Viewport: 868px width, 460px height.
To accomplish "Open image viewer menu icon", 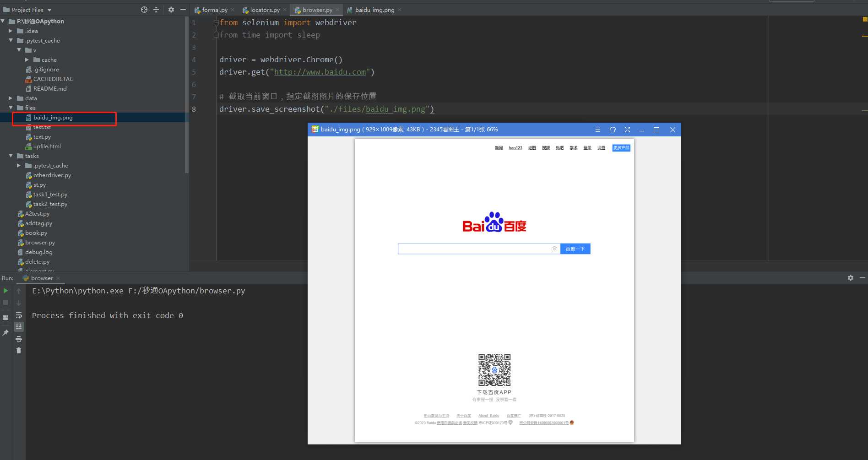I will 598,130.
